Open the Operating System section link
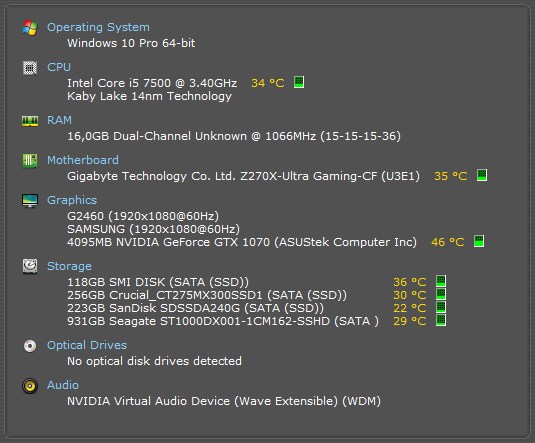 (x=98, y=27)
